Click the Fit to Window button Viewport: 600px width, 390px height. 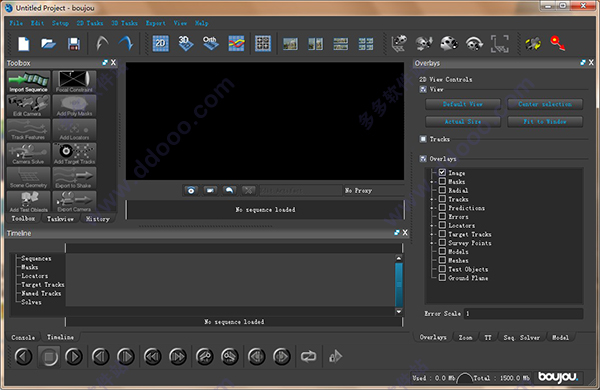pos(545,122)
